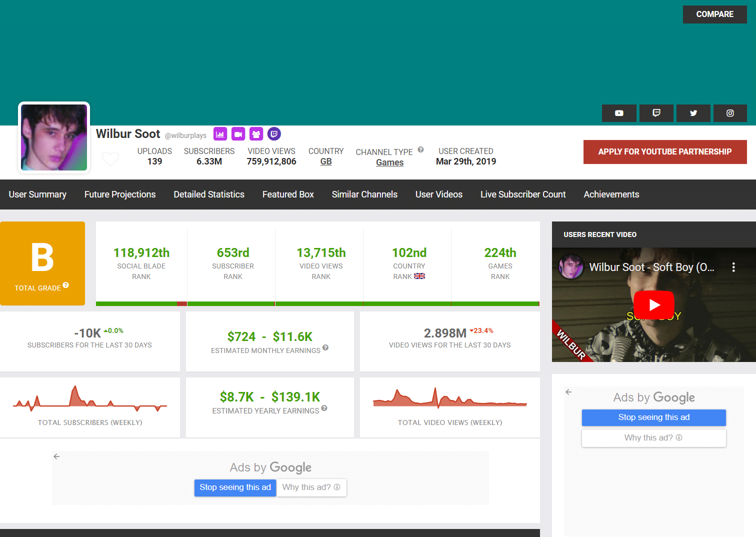Open Wilbur Soot's Twitch profile icon
The image size is (756, 537).
[656, 113]
